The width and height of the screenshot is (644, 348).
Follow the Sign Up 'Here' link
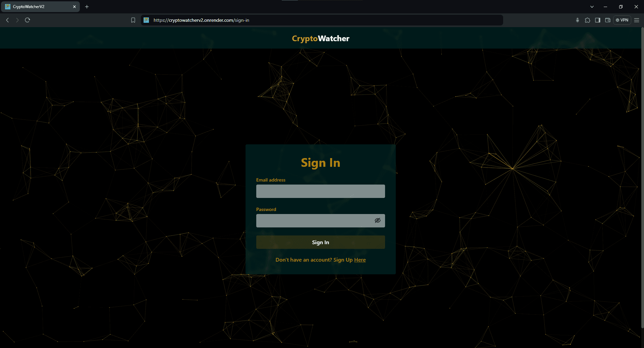(x=360, y=260)
